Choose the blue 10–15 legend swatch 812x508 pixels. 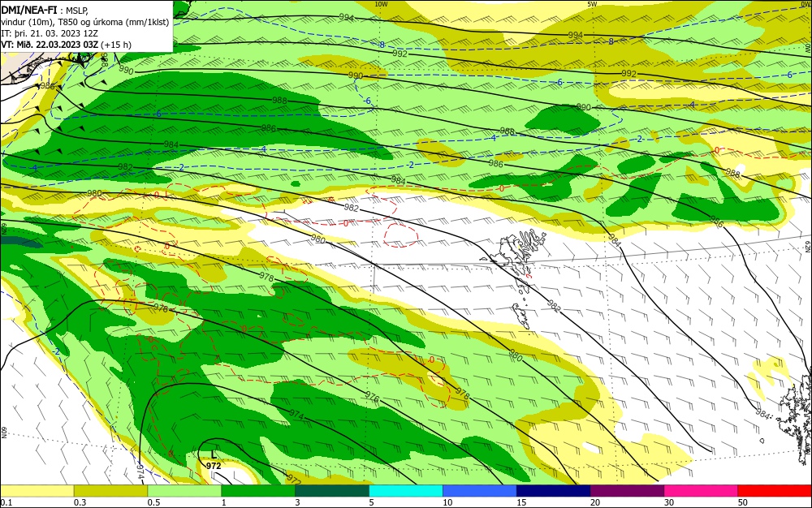[x=480, y=491]
